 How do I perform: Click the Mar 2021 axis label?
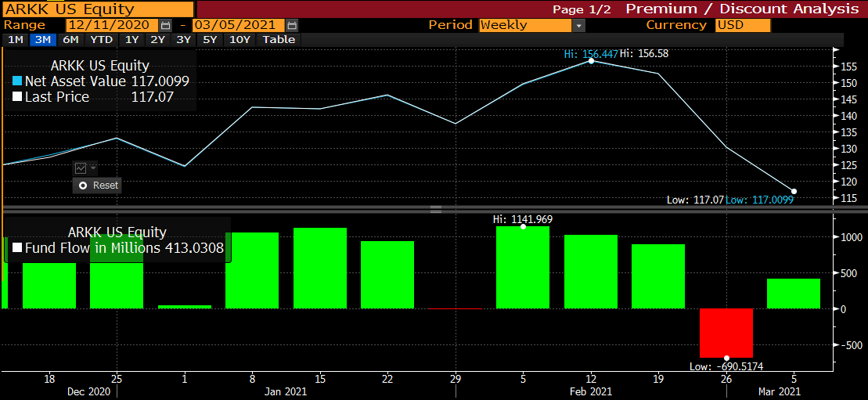[x=780, y=391]
